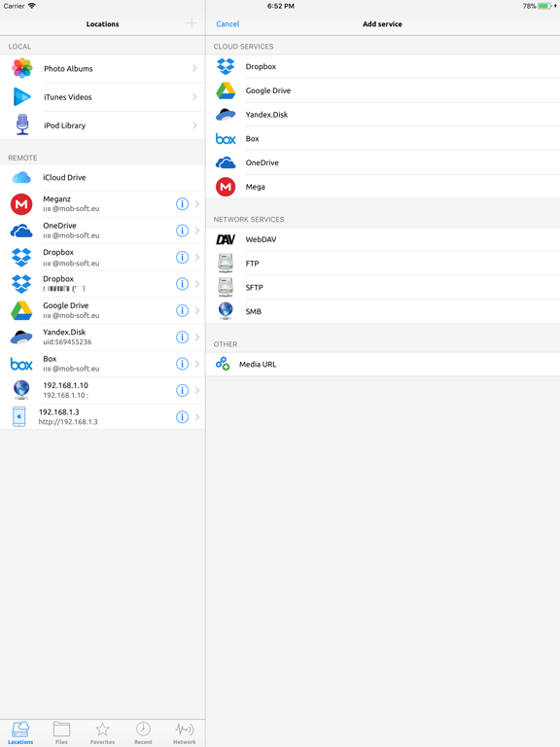Screen dimensions: 560x747
Task: Expand iPod Library with its chevron
Action: [x=194, y=125]
